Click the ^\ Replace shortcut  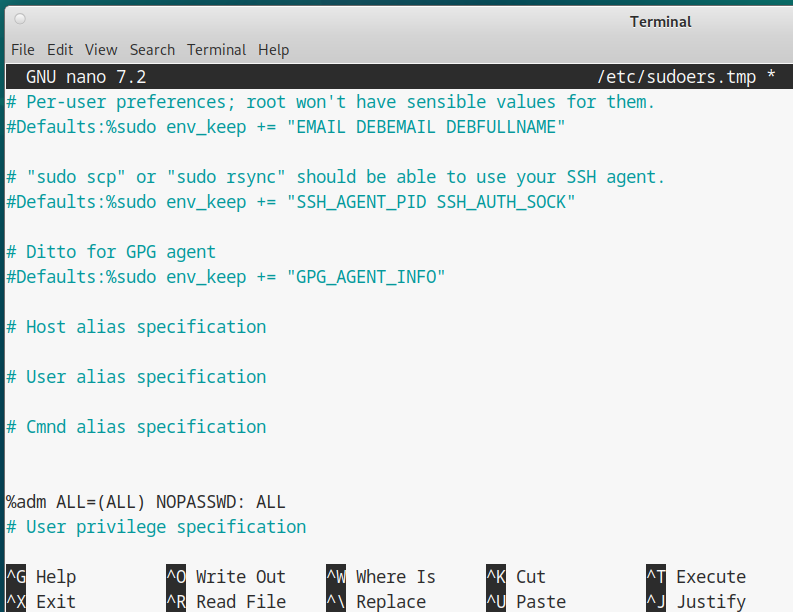[x=376, y=602]
